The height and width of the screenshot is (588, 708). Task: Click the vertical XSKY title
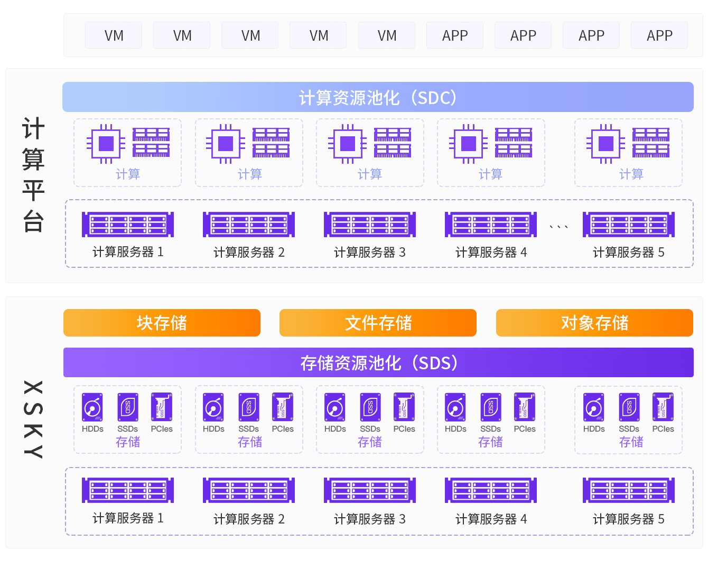click(x=33, y=419)
